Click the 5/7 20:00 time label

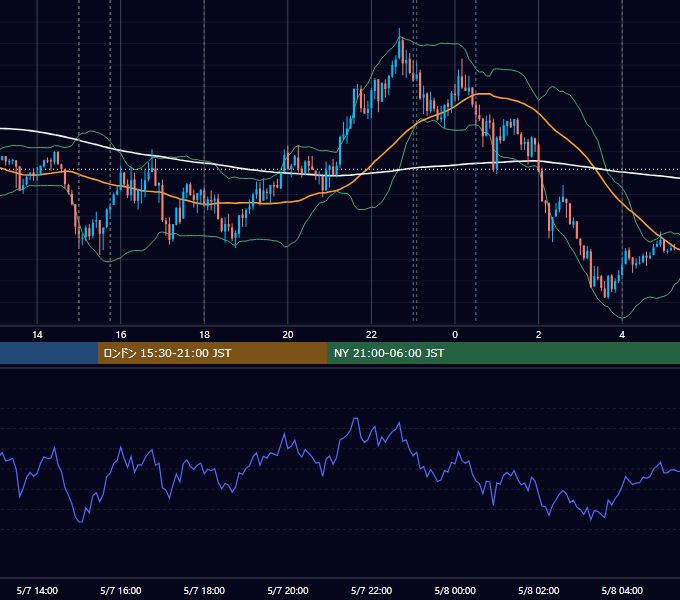pos(288,590)
